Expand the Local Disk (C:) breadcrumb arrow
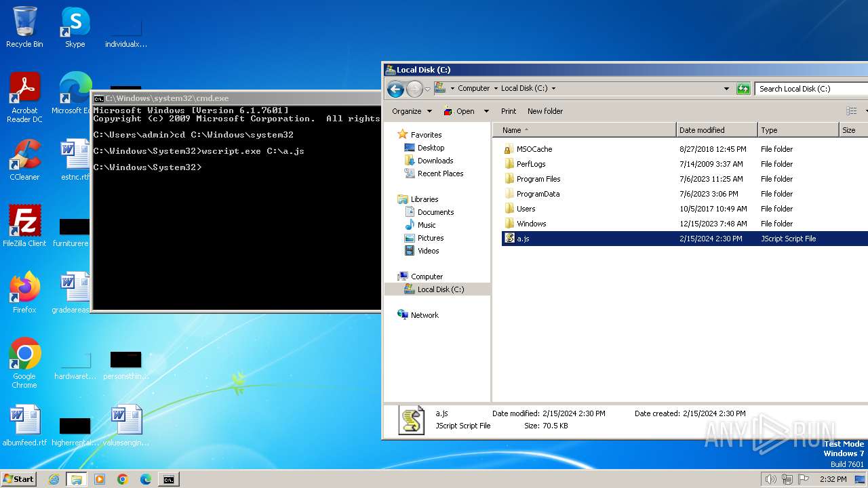 click(553, 88)
